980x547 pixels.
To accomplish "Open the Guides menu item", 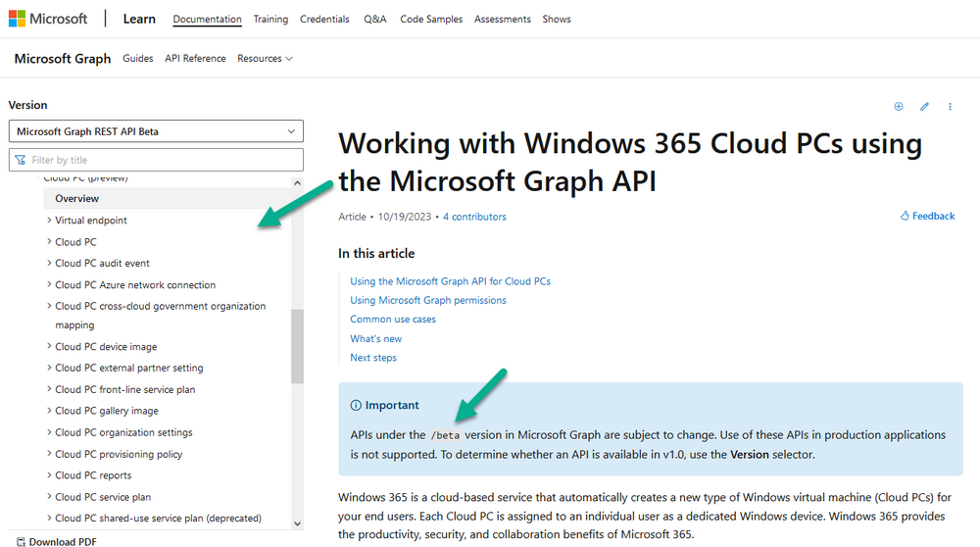I will coord(137,58).
